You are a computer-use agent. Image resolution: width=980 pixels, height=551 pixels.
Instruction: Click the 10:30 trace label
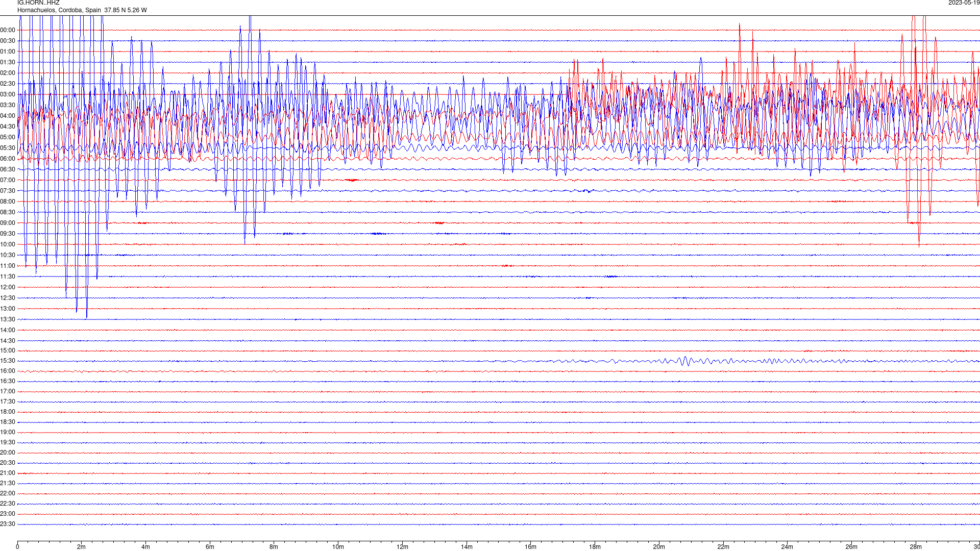pos(8,255)
